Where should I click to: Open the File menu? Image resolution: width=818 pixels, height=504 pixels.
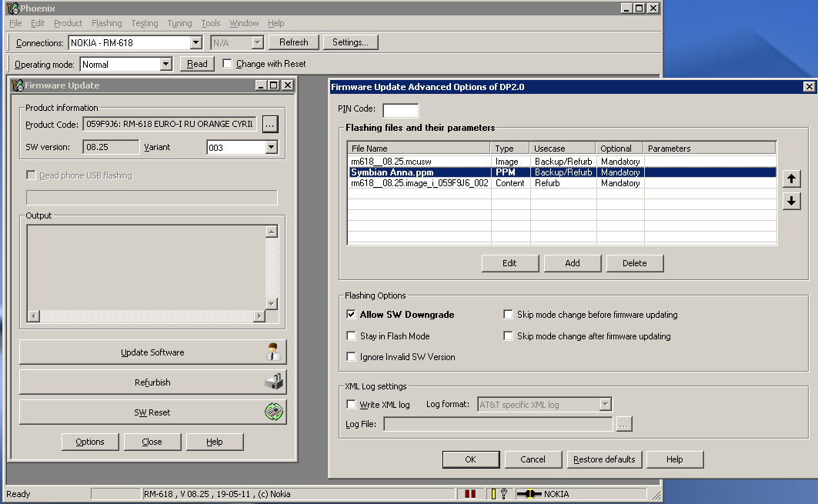coord(15,23)
